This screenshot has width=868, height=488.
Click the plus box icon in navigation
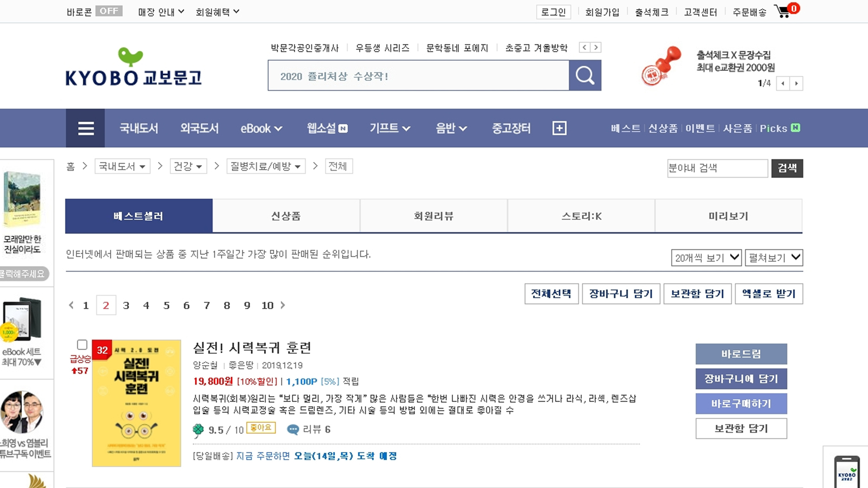tap(559, 128)
